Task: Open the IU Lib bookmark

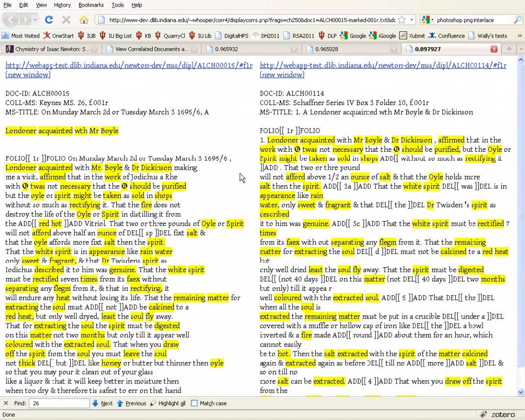Action: pos(200,35)
